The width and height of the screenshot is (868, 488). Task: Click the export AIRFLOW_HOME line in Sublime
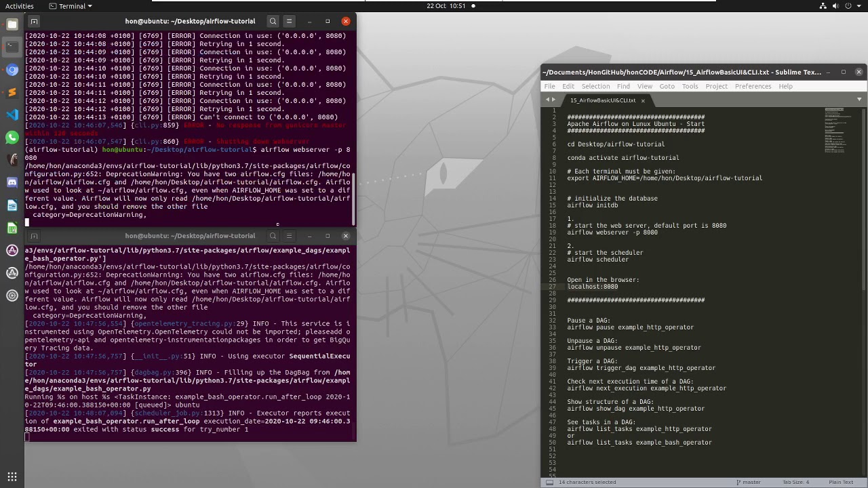pos(665,178)
